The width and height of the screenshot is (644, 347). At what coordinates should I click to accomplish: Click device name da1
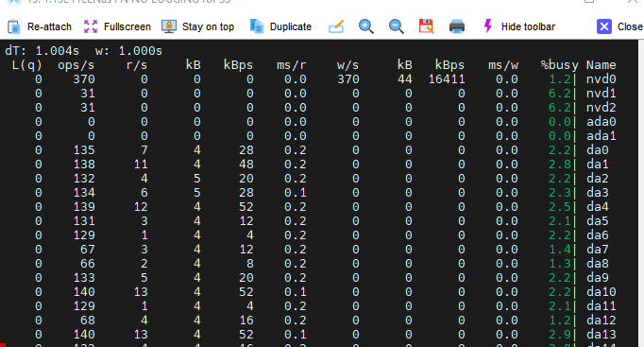pos(597,165)
